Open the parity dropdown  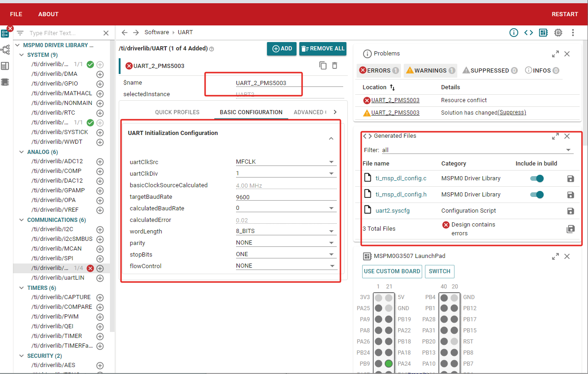(x=286, y=243)
